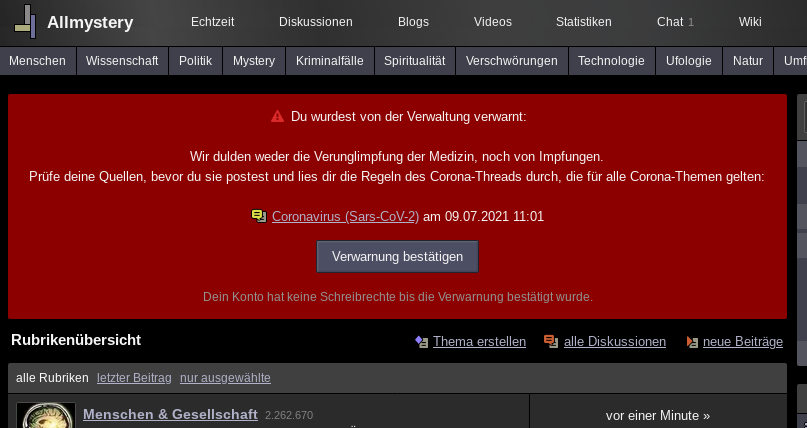Click the Thema erstellen link
Viewport: 807px width, 428px height.
[479, 342]
